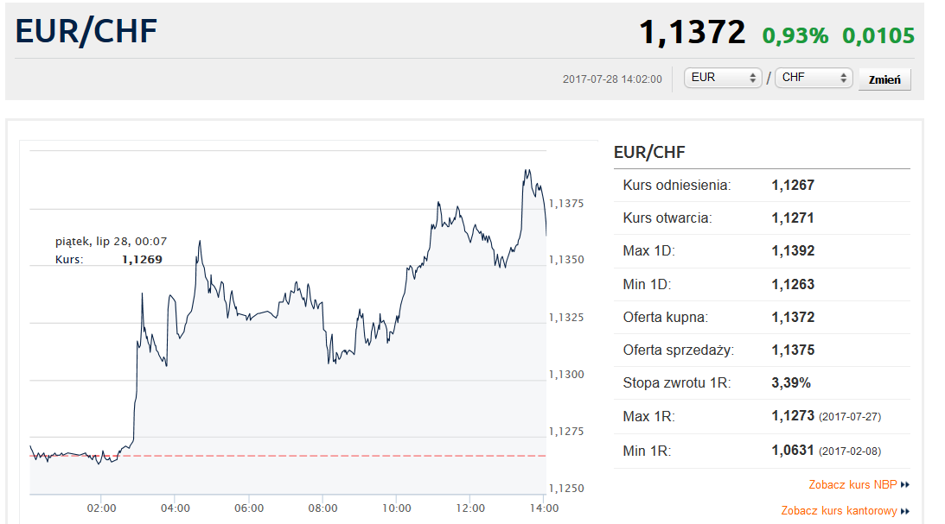Click the Kurs otwarcia value 1,1271

793,218
